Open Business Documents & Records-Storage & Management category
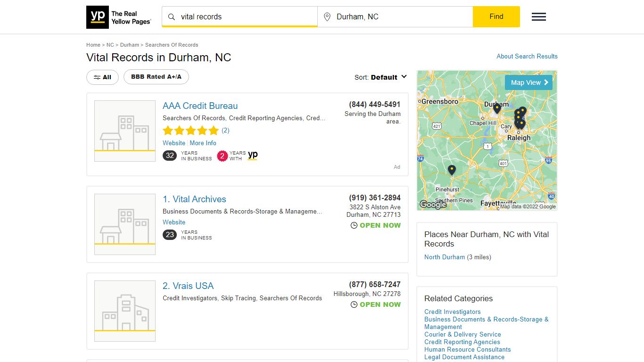 pyautogui.click(x=487, y=323)
